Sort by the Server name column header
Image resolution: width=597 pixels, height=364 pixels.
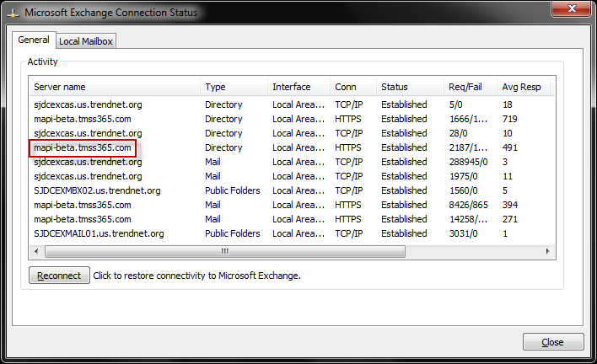(x=115, y=87)
